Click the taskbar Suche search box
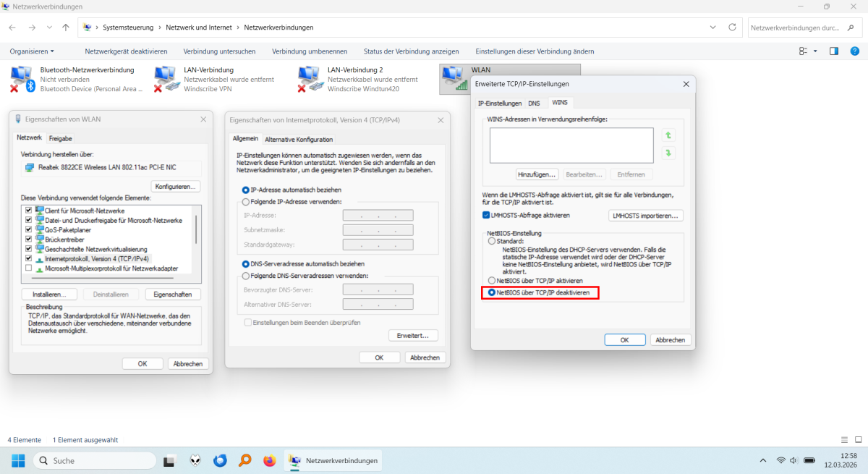This screenshot has height=474, width=868. (x=94, y=460)
